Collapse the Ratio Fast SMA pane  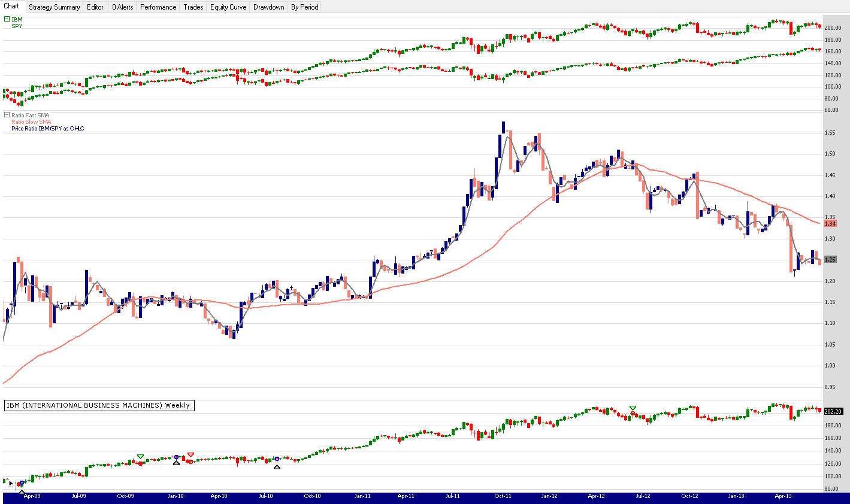[x=7, y=115]
